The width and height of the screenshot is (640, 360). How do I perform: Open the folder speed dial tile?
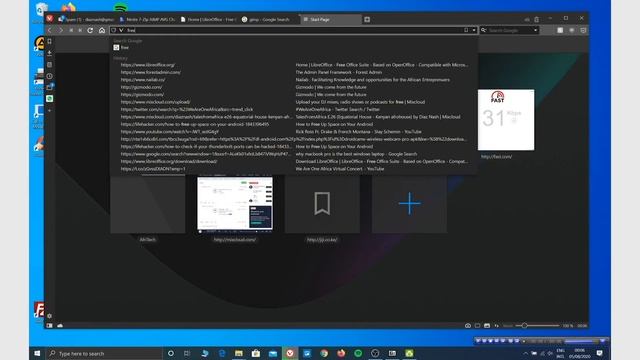click(x=148, y=204)
